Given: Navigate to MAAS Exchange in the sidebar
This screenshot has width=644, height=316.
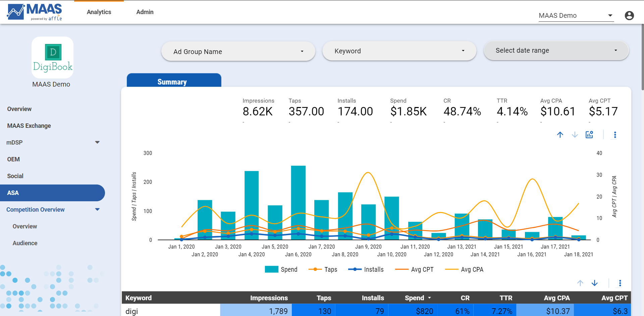Looking at the screenshot, I should (29, 125).
